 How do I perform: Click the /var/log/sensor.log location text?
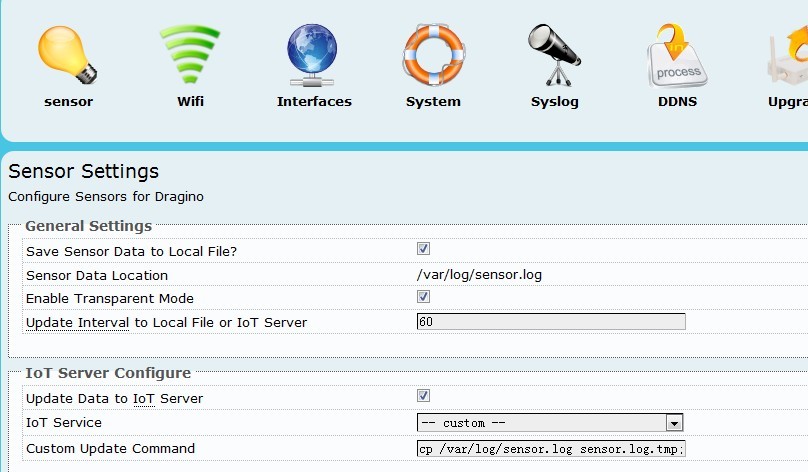tap(479, 275)
